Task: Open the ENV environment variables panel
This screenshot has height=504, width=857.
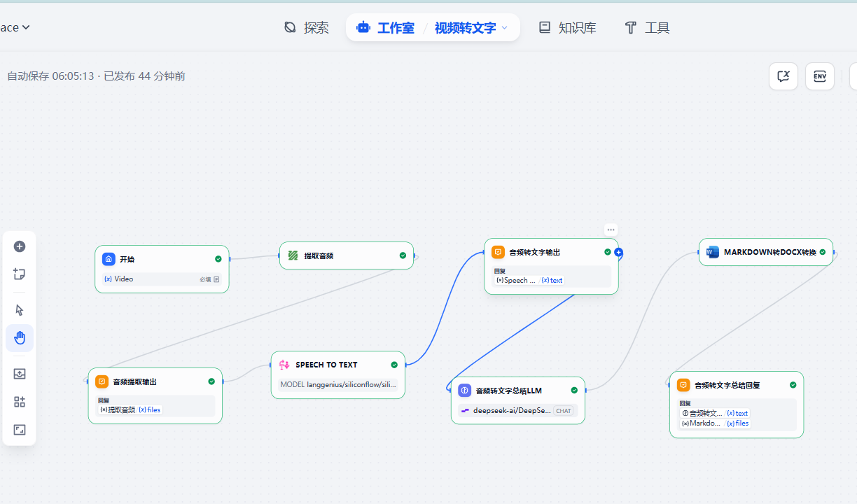Action: tap(819, 76)
